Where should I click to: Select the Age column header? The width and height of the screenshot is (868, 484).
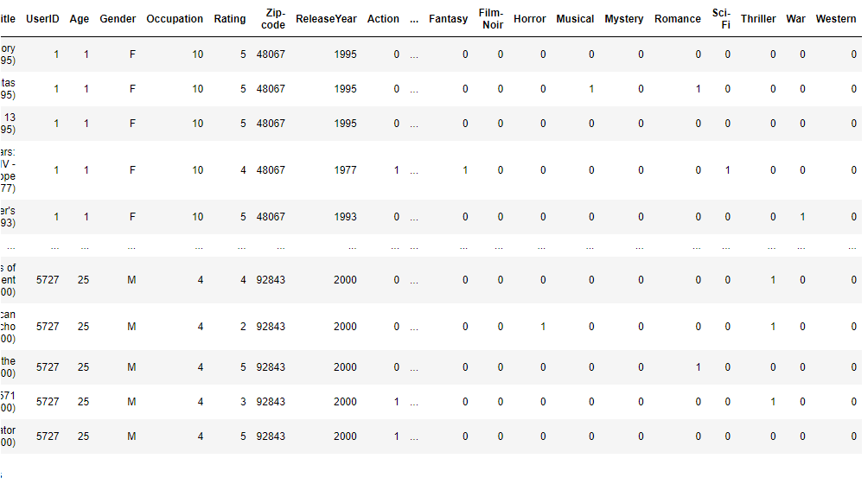[x=80, y=19]
